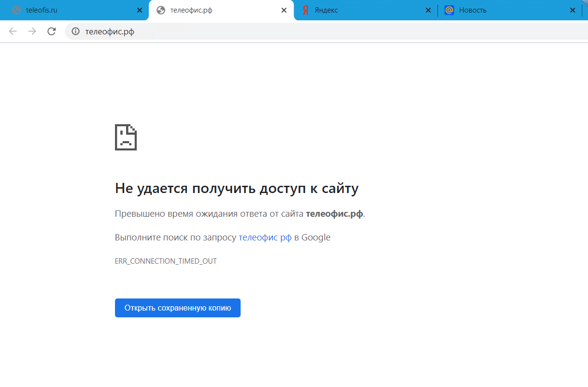Close the Новость tab

[573, 10]
